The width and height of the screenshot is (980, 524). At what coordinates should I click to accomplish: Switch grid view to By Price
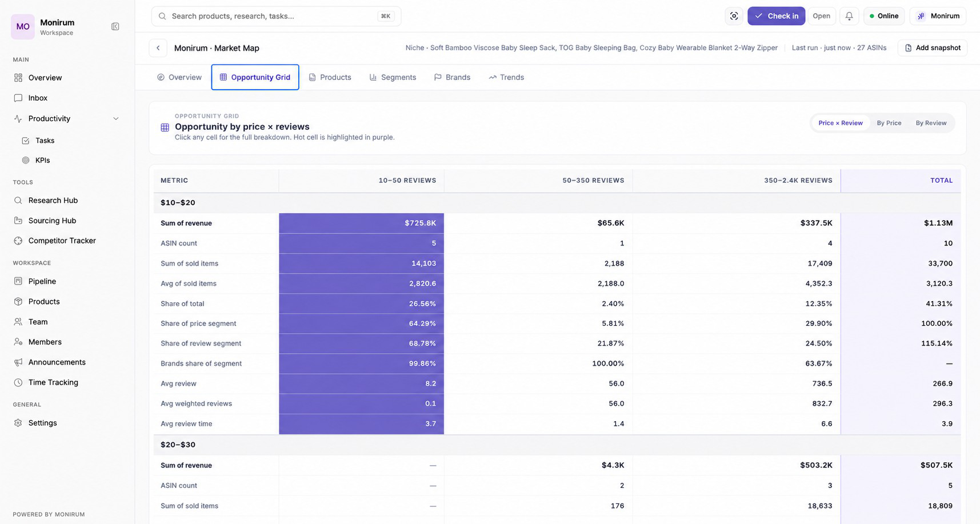coord(889,123)
